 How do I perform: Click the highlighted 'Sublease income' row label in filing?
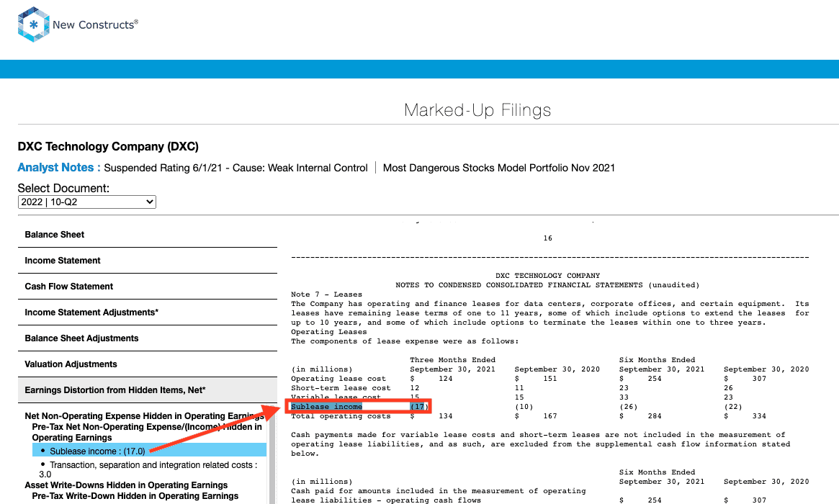pyautogui.click(x=326, y=407)
